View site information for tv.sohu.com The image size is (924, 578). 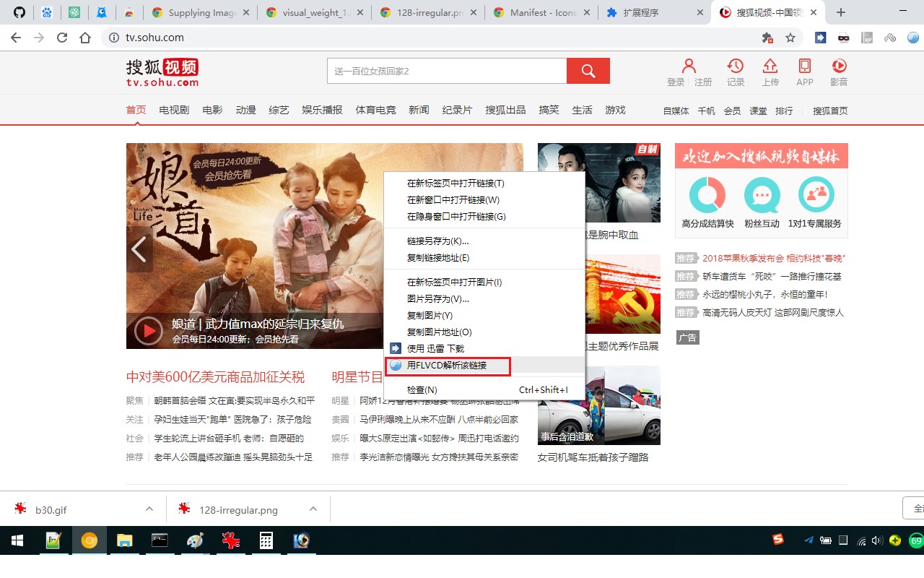[x=114, y=38]
